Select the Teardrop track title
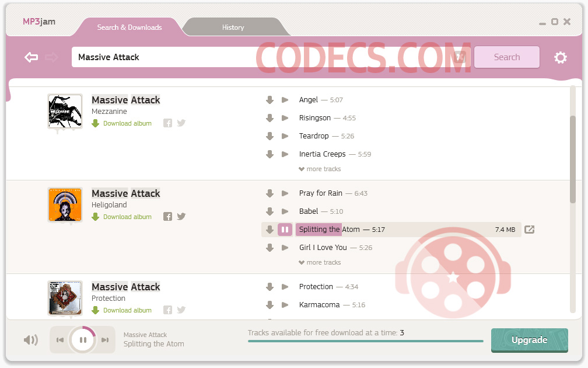588x368 pixels. click(x=314, y=136)
